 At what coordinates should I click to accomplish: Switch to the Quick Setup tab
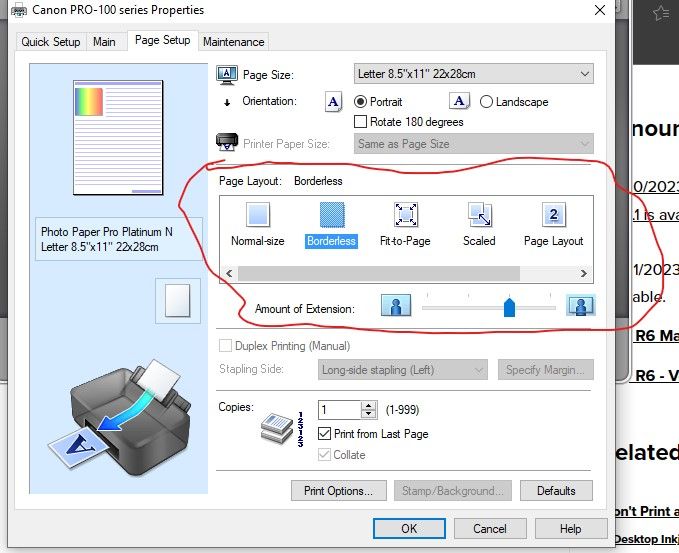[x=51, y=42]
